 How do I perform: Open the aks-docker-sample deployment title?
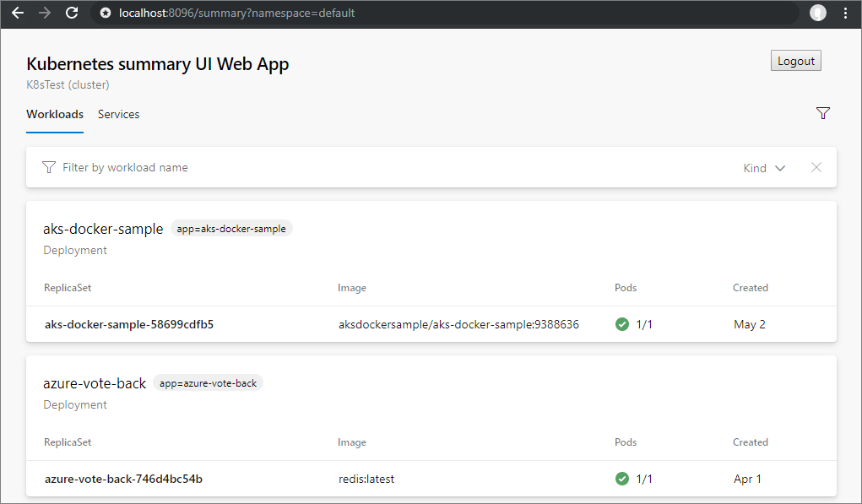click(x=103, y=229)
